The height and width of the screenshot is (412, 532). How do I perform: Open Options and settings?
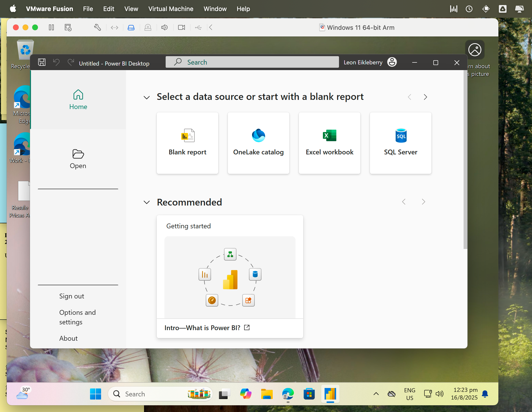tap(78, 317)
